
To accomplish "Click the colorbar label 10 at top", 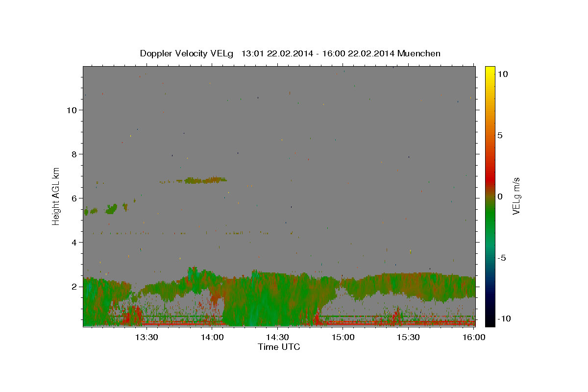I will [502, 74].
